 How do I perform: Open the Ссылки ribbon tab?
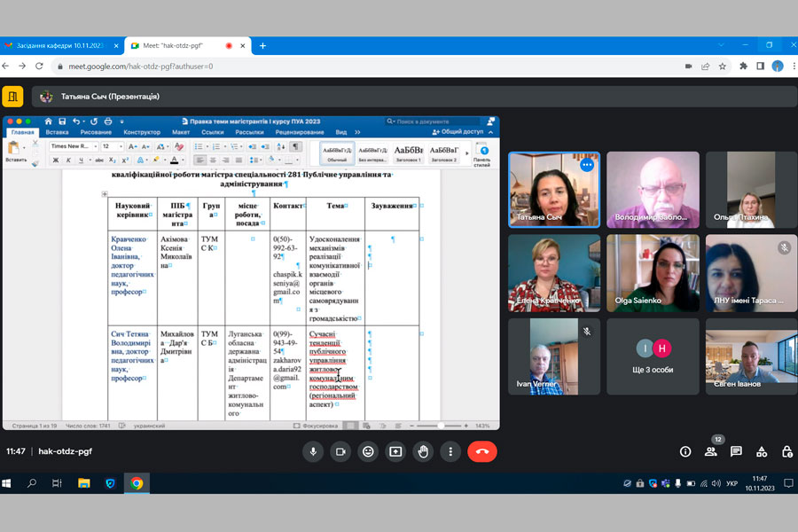[x=213, y=132]
